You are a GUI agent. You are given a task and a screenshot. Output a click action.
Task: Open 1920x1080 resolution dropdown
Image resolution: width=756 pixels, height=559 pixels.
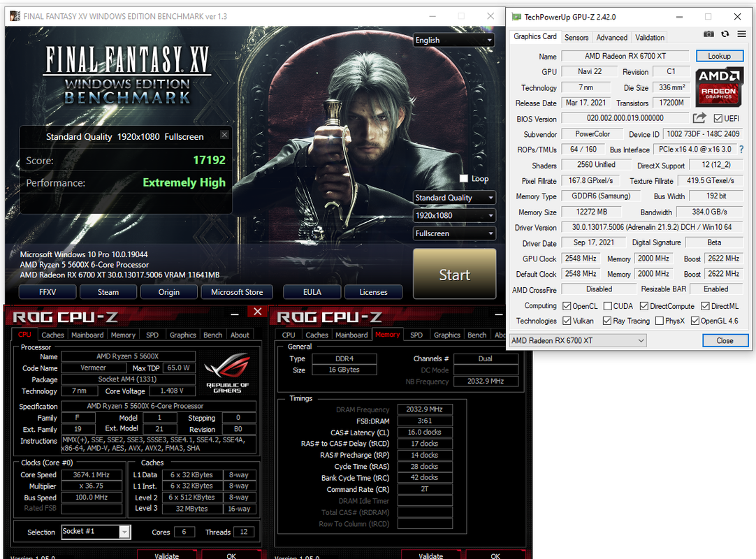pos(455,216)
